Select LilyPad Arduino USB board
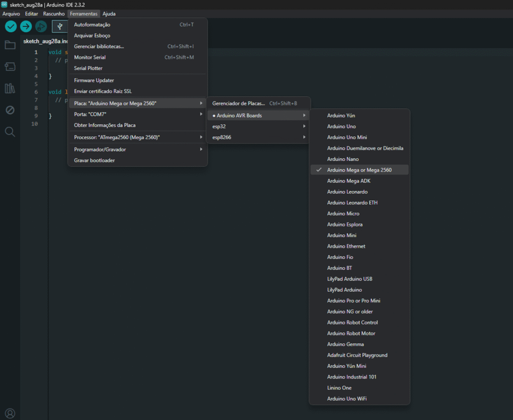Viewport: 513px width, 420px height. pyautogui.click(x=360, y=279)
